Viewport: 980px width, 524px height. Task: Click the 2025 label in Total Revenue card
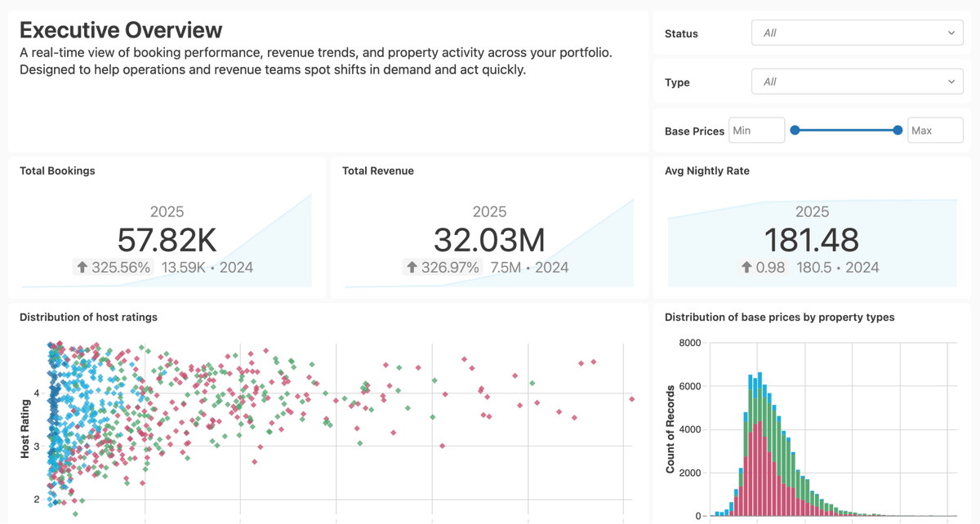(x=489, y=211)
